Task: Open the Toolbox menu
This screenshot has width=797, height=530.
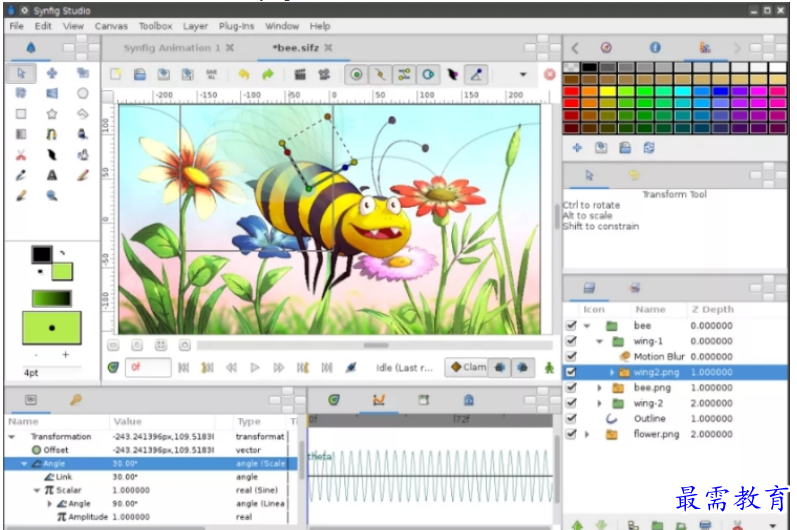Action: click(x=156, y=26)
